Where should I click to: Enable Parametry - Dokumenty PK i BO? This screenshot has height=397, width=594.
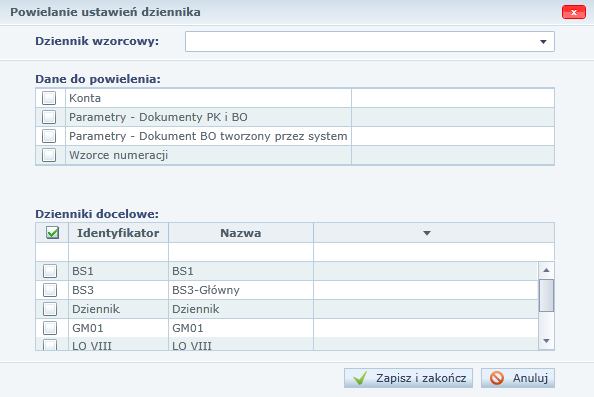(x=49, y=117)
